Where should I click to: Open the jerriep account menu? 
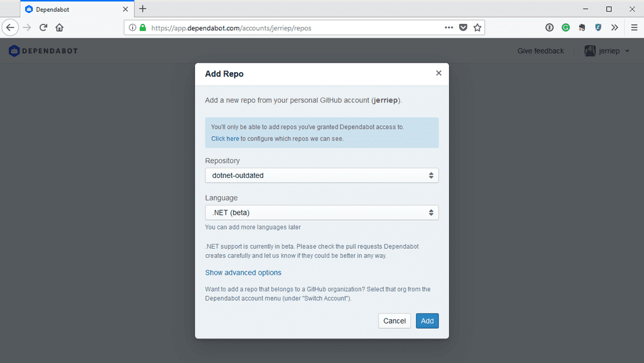click(x=607, y=51)
